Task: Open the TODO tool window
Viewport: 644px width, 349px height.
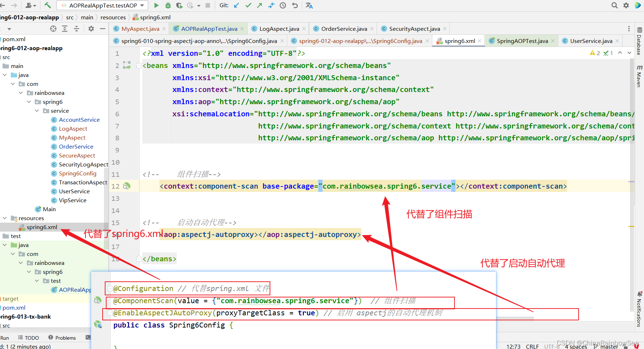Action: [x=29, y=338]
